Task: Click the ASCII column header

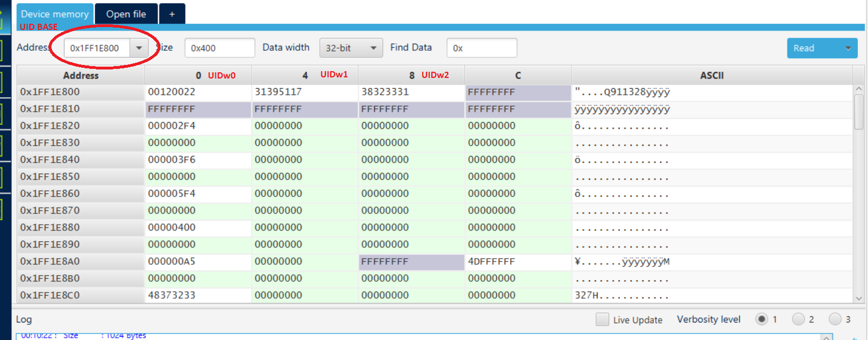Action: point(711,75)
